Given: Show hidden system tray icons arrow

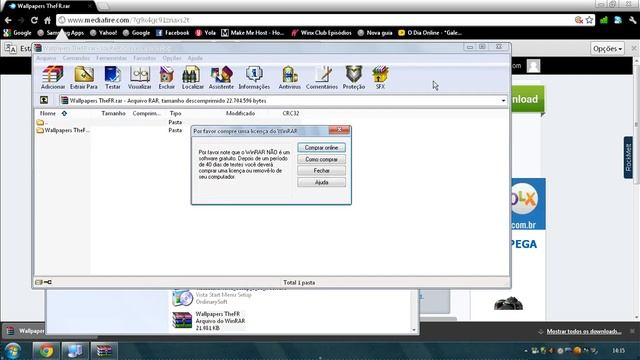Looking at the screenshot, I should tap(526, 351).
